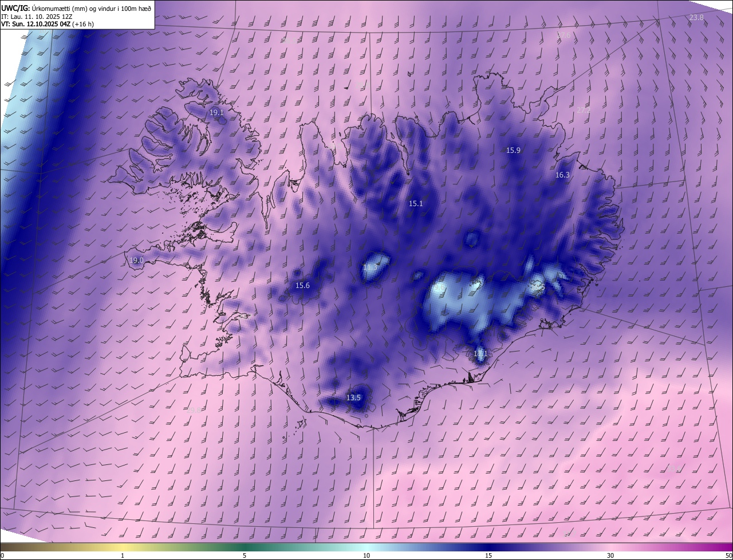Click the 19.0 value on the west coast
Screen dimensions: 733x560
(136, 261)
